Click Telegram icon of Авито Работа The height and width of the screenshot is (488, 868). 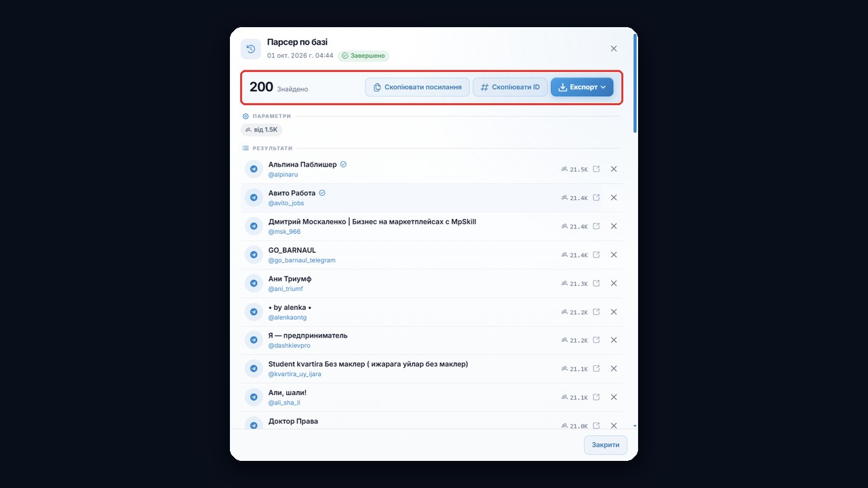[x=254, y=198]
